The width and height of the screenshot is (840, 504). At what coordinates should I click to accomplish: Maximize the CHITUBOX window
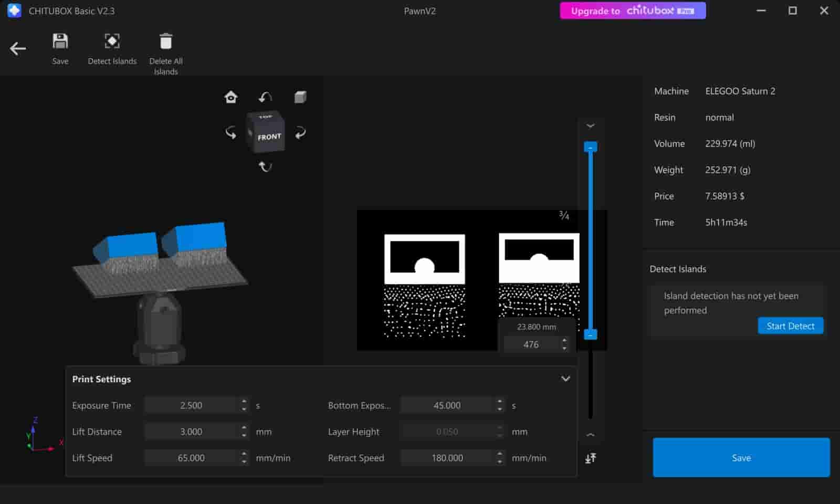point(793,10)
